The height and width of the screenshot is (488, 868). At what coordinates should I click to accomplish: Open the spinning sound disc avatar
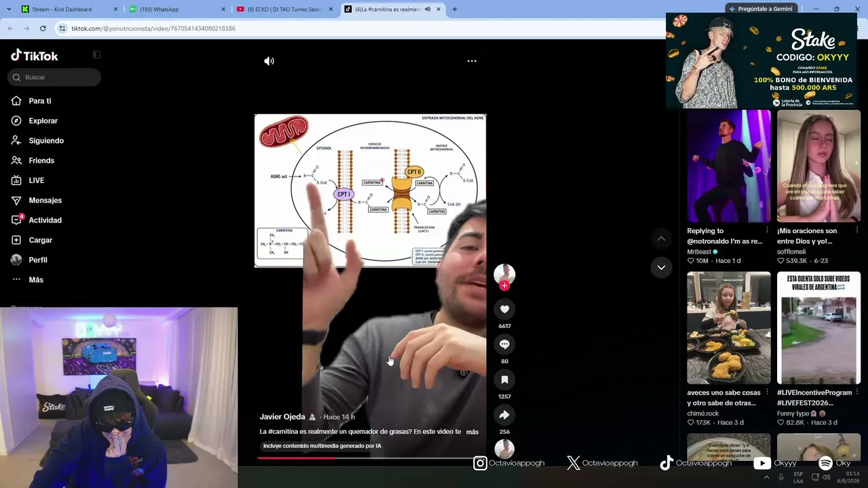505,449
